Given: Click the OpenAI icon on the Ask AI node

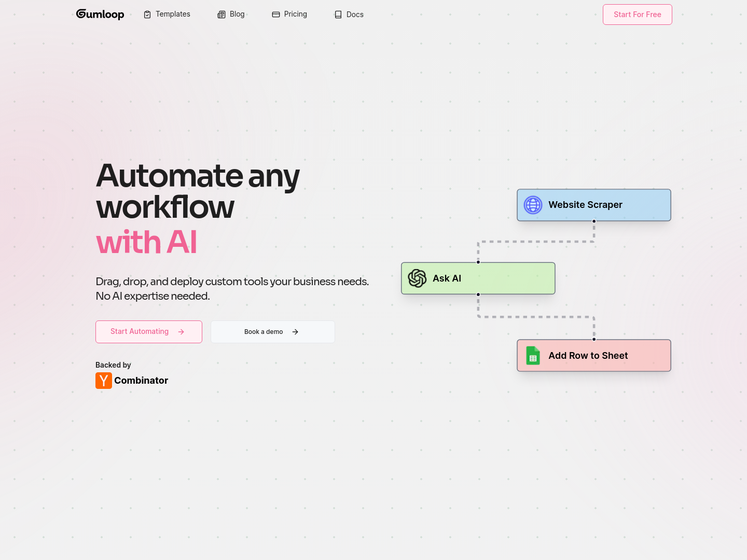Looking at the screenshot, I should [x=417, y=278].
